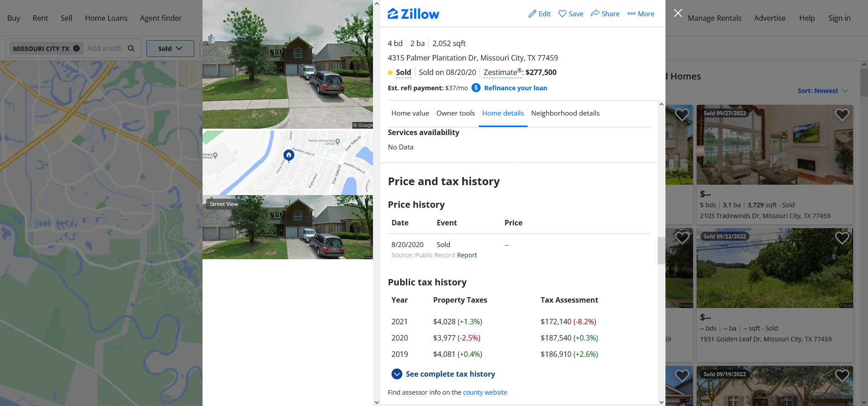Report the price history record
868x406 pixels.
pos(467,255)
